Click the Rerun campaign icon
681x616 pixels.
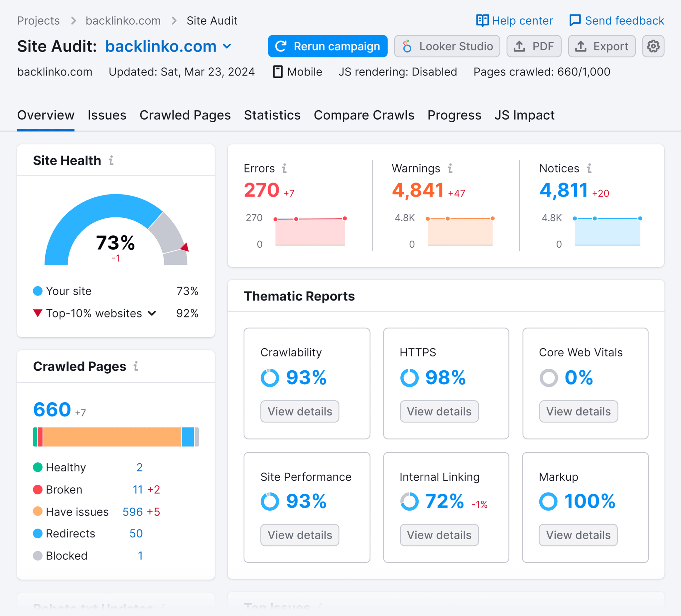[x=281, y=46]
